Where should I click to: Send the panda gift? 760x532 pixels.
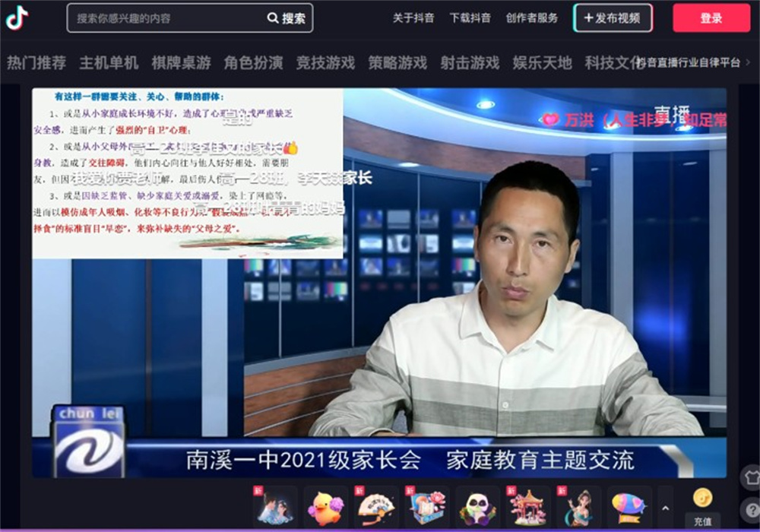(x=477, y=507)
